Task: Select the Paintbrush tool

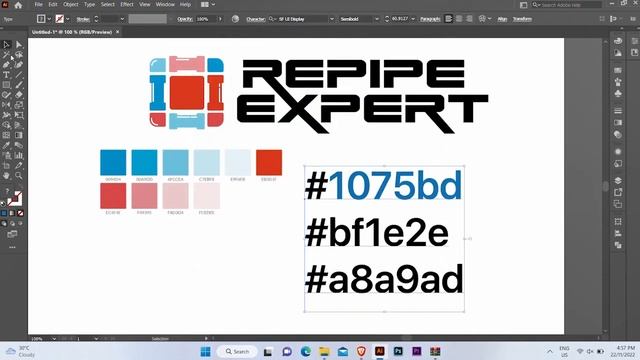Action: (19, 85)
